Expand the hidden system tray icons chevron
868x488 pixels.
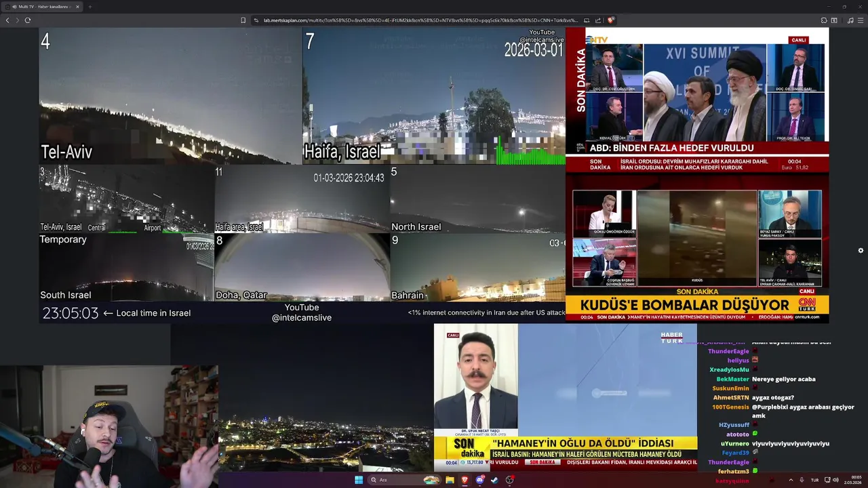791,480
